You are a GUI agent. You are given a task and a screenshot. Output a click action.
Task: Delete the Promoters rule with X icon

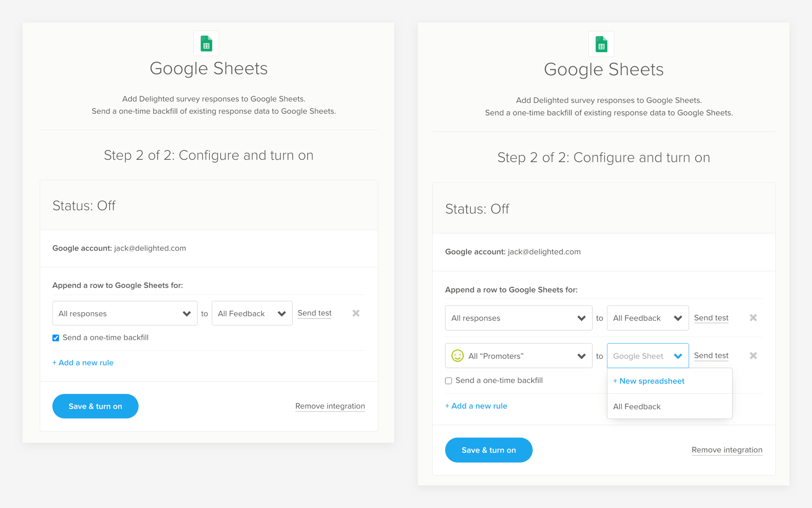click(x=753, y=356)
